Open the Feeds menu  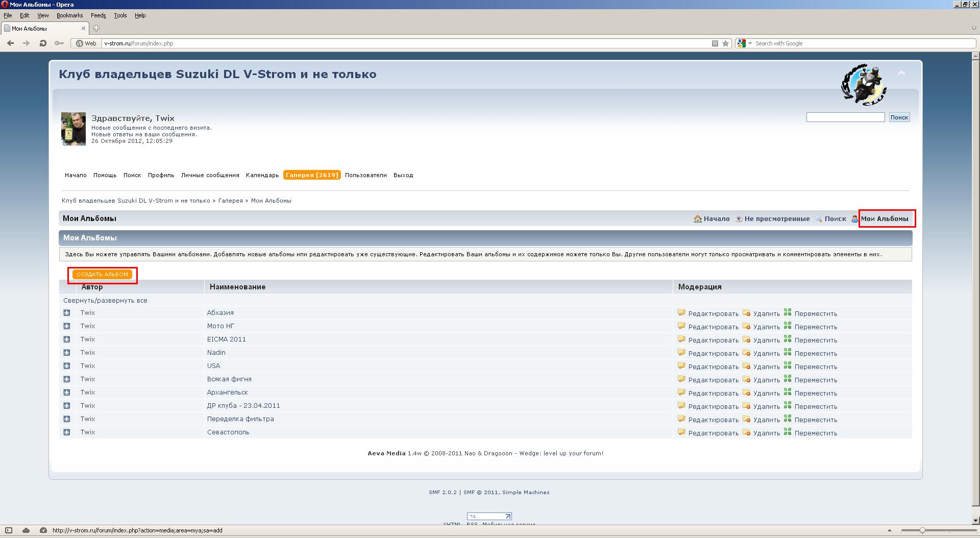point(98,15)
